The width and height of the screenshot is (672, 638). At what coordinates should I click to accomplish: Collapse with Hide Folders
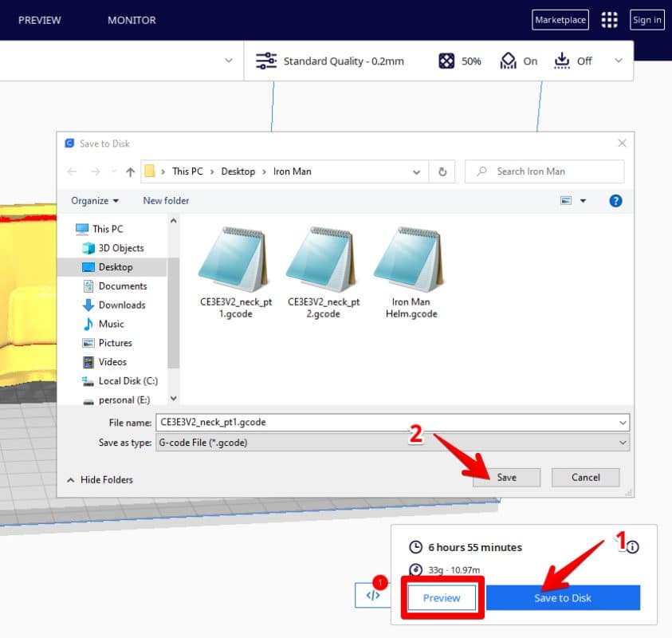pos(100,480)
